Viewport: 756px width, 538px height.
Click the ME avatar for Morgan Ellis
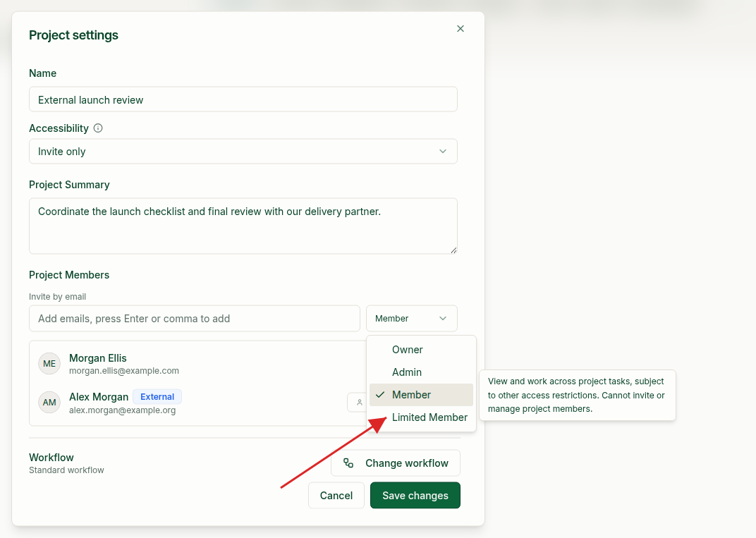click(49, 364)
